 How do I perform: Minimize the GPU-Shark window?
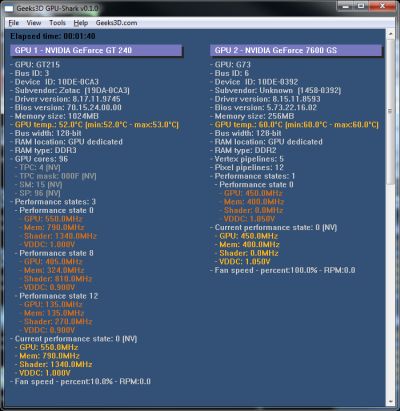pos(345,6)
